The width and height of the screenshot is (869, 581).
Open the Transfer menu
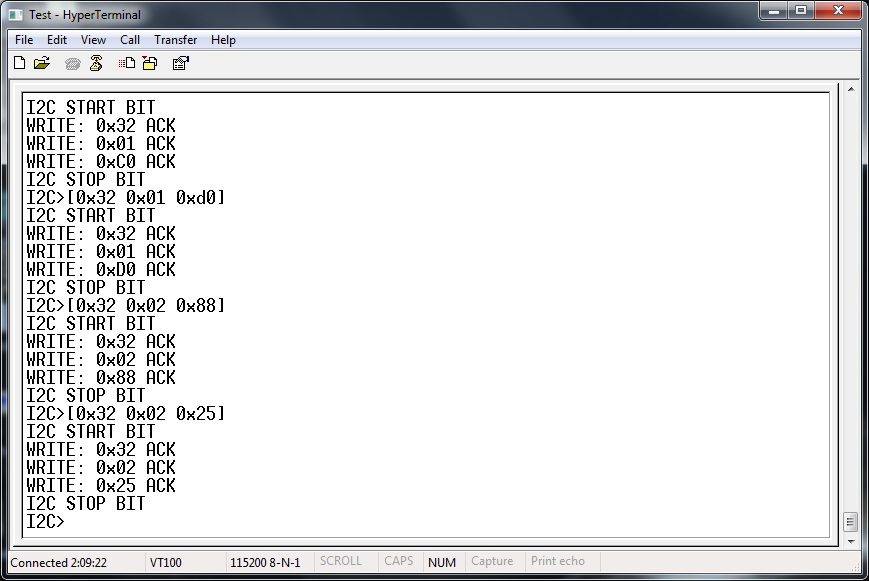(x=175, y=40)
